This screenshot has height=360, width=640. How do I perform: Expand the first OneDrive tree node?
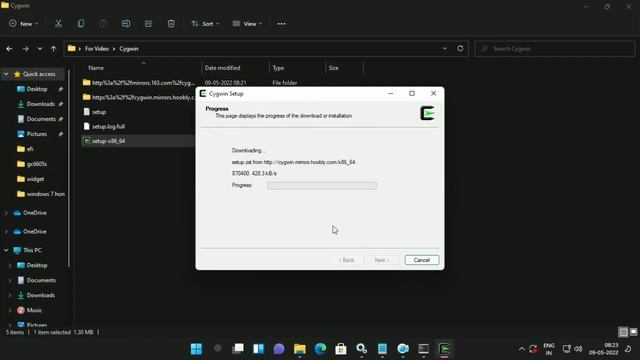coord(6,213)
